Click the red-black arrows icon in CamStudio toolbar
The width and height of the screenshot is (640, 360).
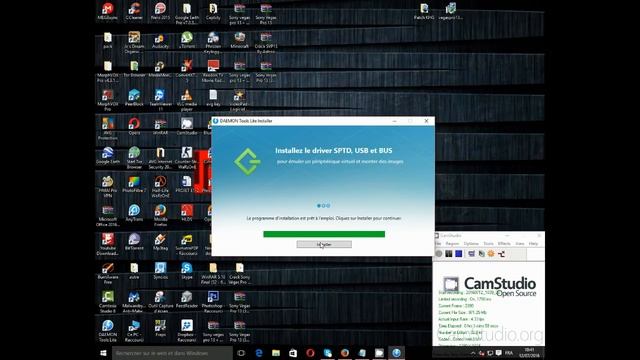coord(501,254)
